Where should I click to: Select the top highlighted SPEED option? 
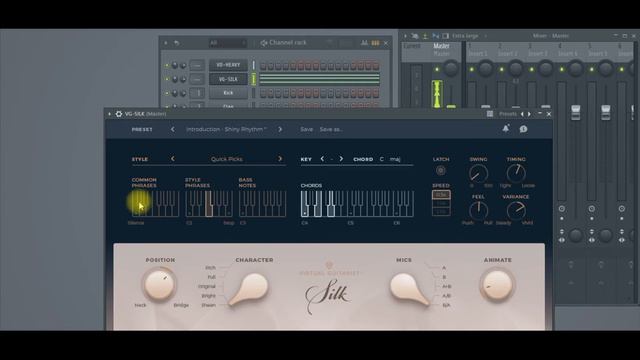point(441,195)
